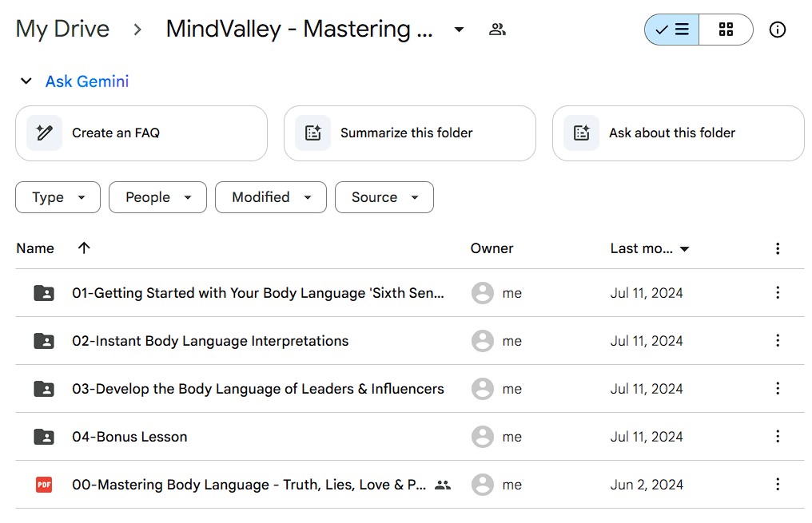Click the Jun 2, 2024 modified date
Image resolution: width=812 pixels, height=523 pixels.
tap(647, 485)
